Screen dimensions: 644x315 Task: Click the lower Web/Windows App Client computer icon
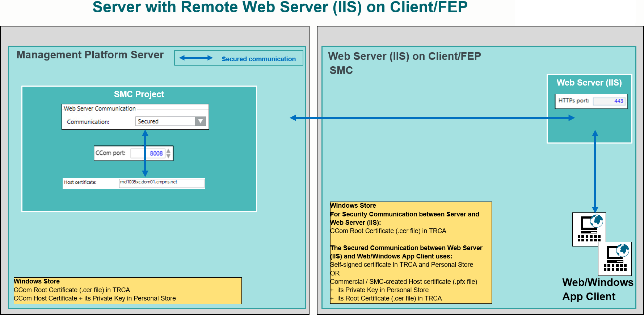[x=615, y=258]
